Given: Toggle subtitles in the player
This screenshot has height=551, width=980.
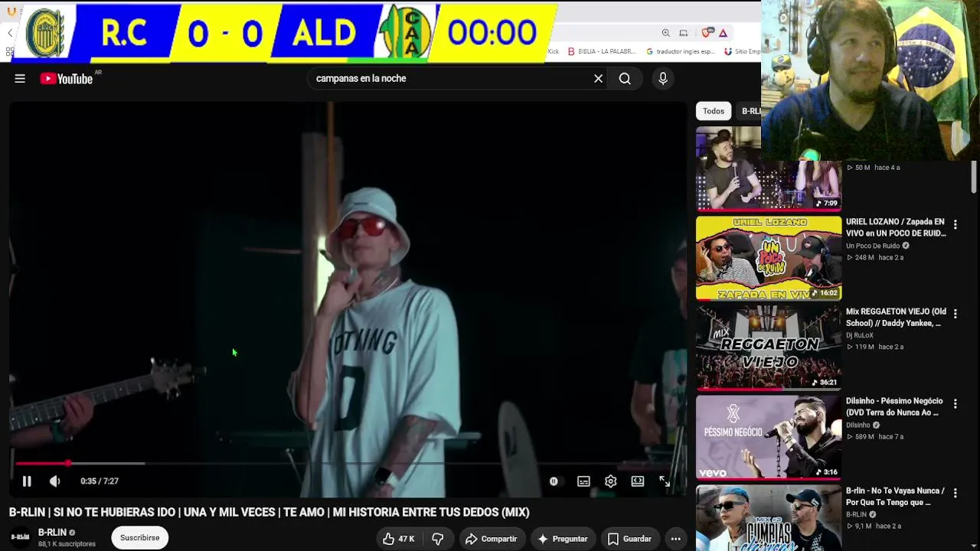Looking at the screenshot, I should [x=583, y=481].
